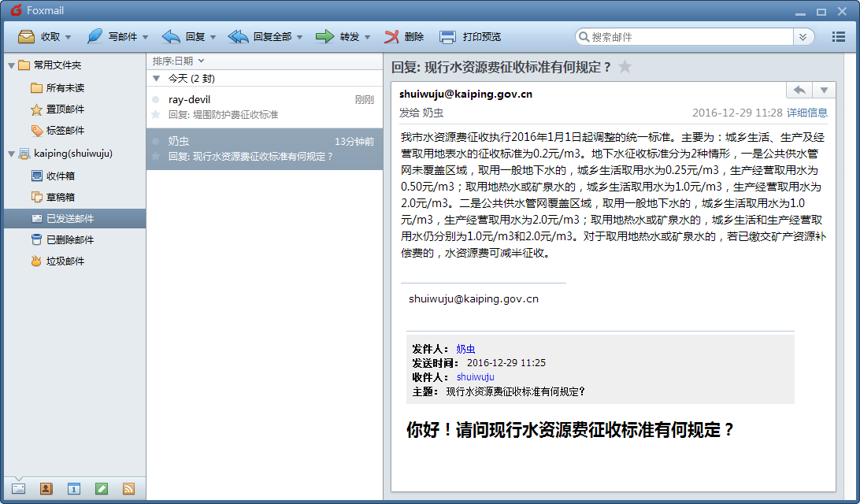Collapse the kaiping(shuiwuju) account tree
Viewport: 860px width, 504px height.
[10, 154]
